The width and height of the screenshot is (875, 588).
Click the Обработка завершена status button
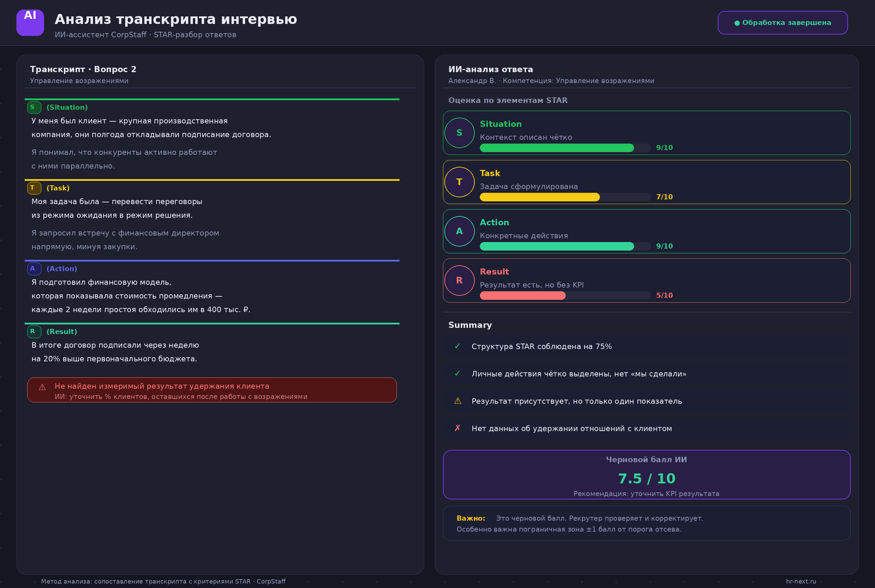point(782,23)
